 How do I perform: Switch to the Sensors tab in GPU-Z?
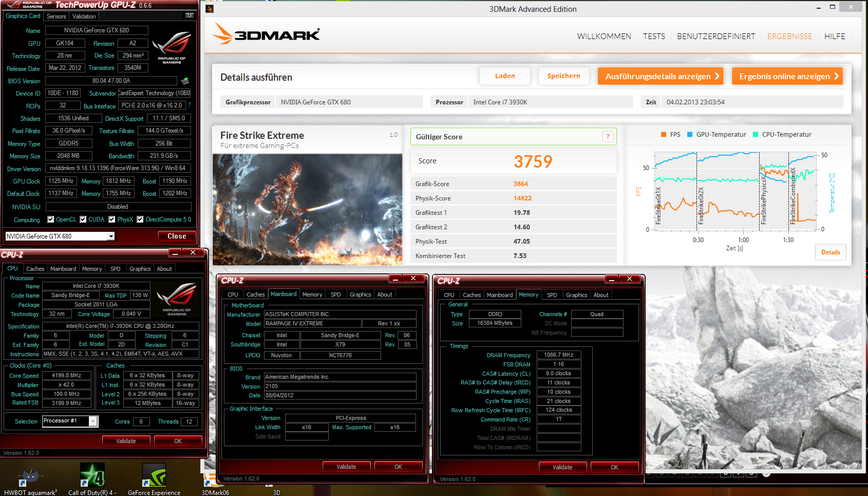tap(56, 16)
